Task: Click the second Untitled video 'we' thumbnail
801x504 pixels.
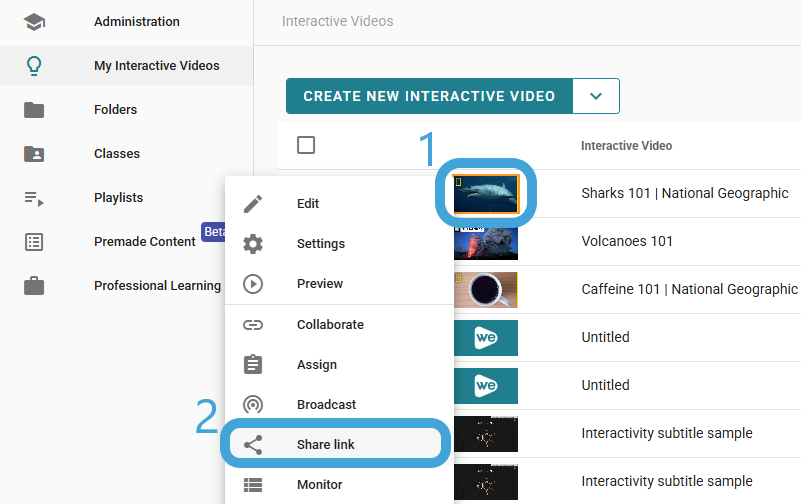Action: 486,386
